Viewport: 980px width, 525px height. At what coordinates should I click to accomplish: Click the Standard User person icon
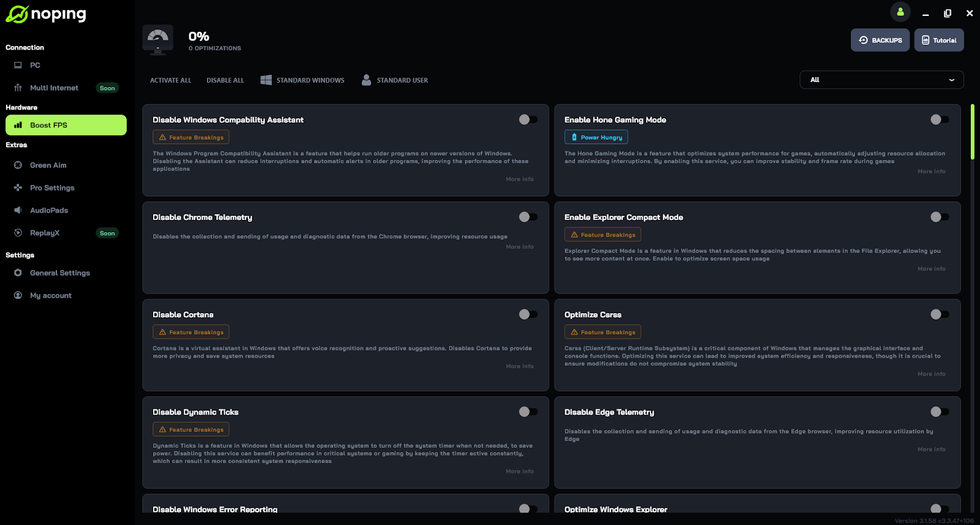click(366, 80)
